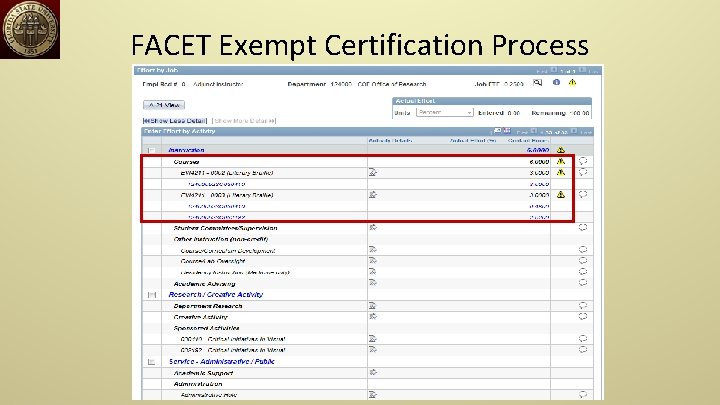Screen dimensions: 720x405
Task: Open the Instruction category link
Action: [x=186, y=150]
